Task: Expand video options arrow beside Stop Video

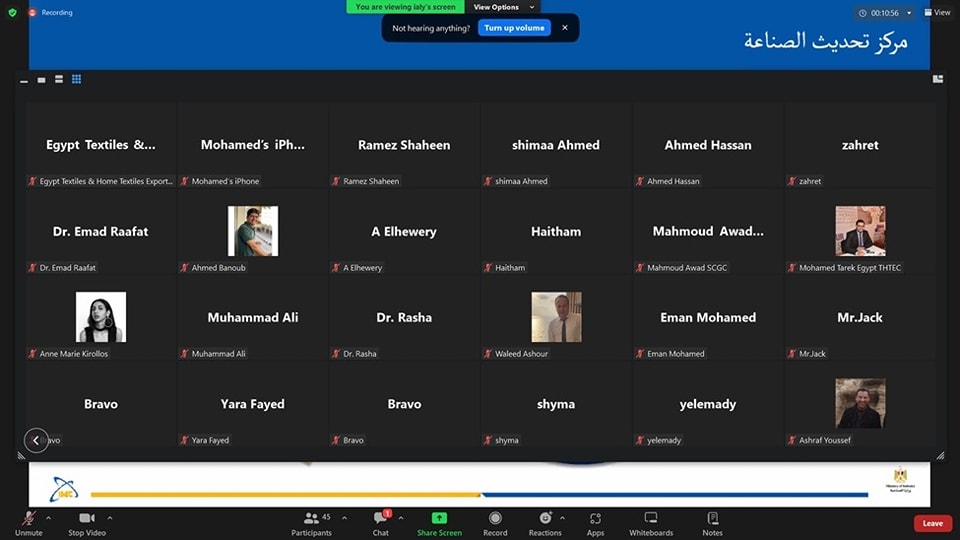Action: pyautogui.click(x=110, y=518)
